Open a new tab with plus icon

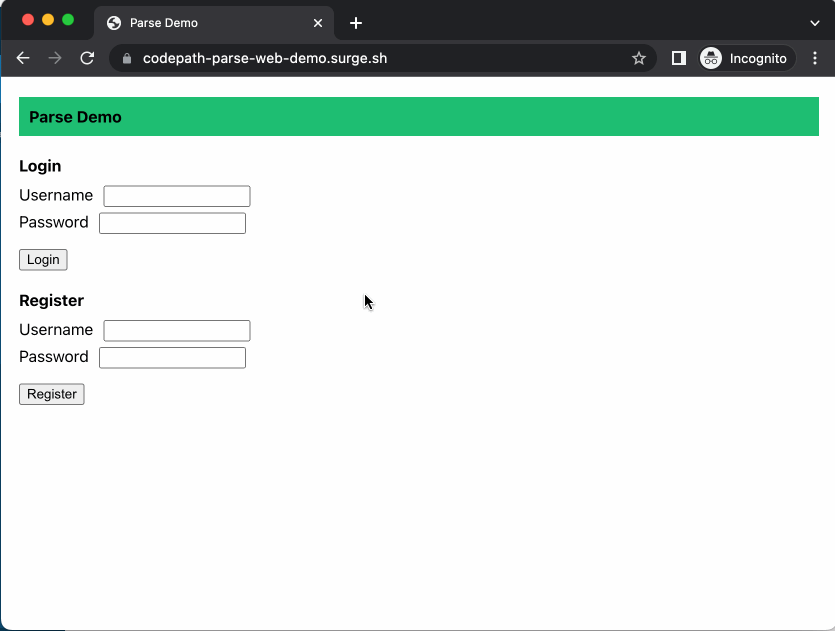coord(356,23)
